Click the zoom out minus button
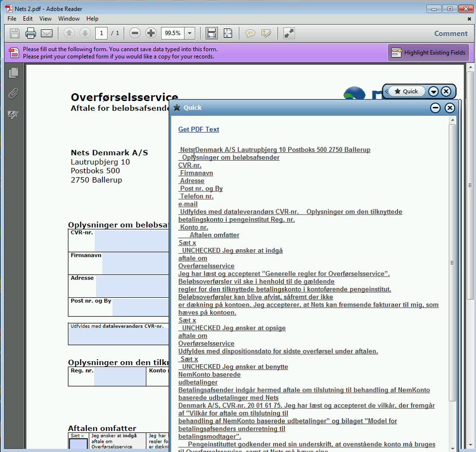The height and width of the screenshot is (452, 476). [x=135, y=33]
